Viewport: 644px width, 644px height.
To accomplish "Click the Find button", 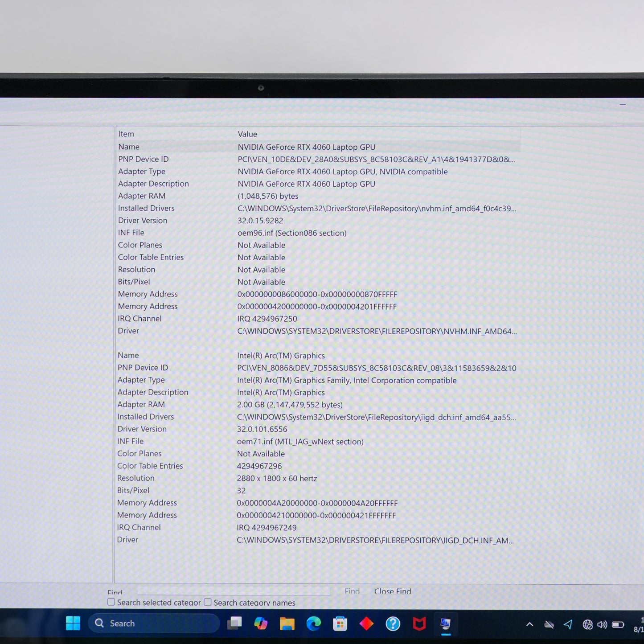I will click(x=352, y=591).
